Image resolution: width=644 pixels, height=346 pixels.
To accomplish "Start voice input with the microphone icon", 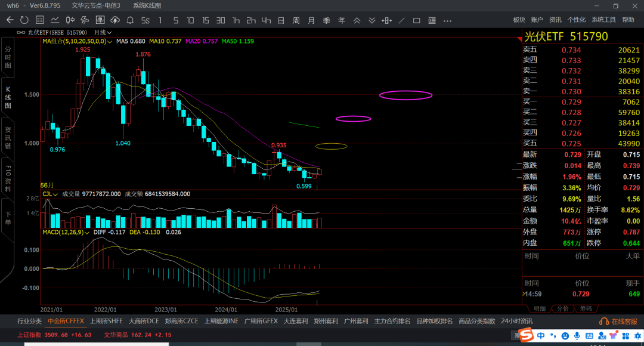I will click(577, 336).
